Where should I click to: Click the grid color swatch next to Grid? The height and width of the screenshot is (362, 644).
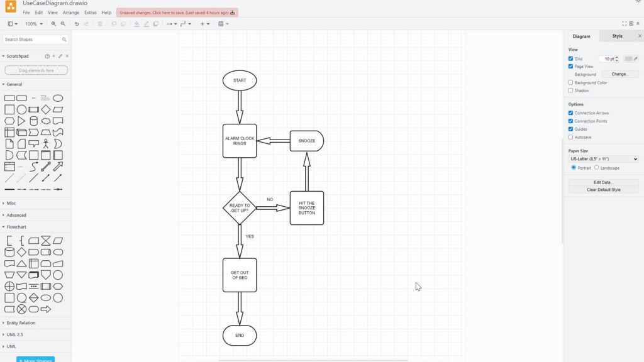tap(627, 58)
